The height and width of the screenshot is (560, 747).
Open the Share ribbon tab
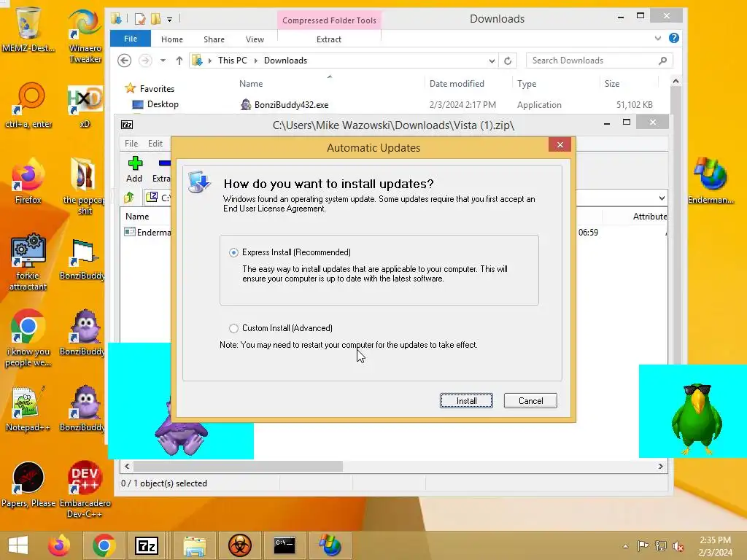click(214, 39)
